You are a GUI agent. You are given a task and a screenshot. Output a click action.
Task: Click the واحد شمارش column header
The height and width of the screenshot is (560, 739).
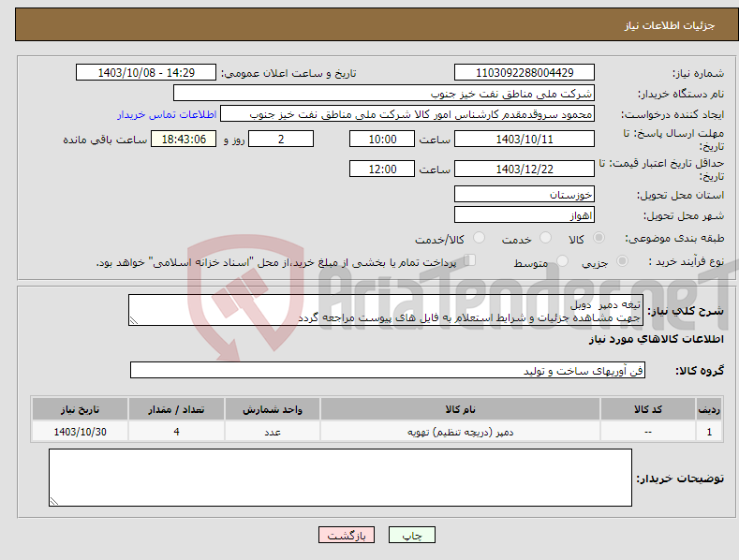(273, 409)
